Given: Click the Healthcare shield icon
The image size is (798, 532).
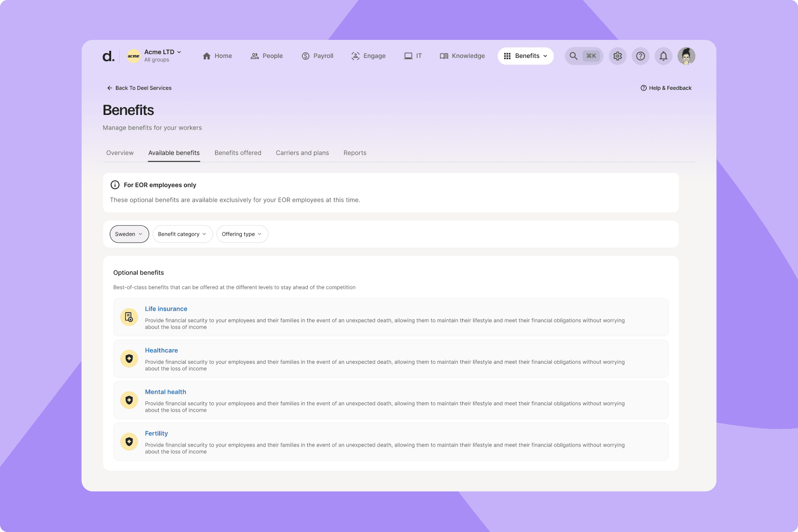Looking at the screenshot, I should [x=129, y=359].
